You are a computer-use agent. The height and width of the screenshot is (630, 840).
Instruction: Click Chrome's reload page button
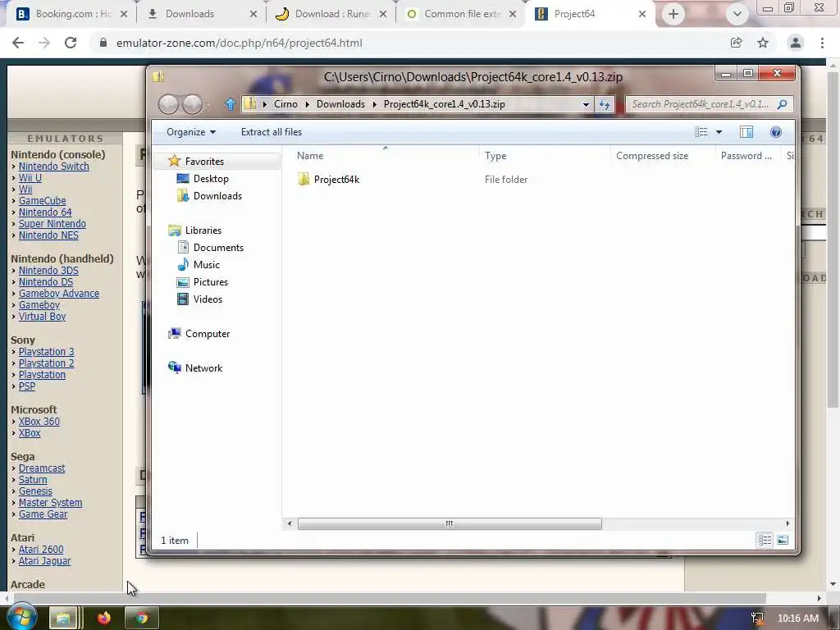point(71,43)
